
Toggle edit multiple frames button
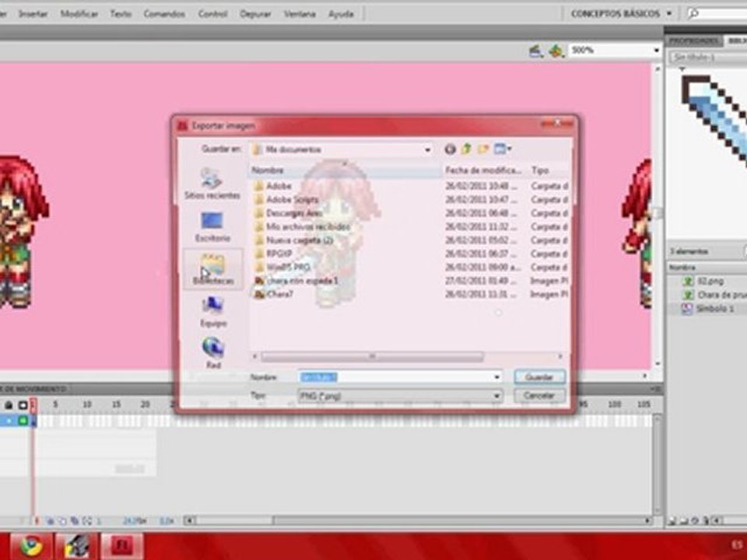click(75, 521)
